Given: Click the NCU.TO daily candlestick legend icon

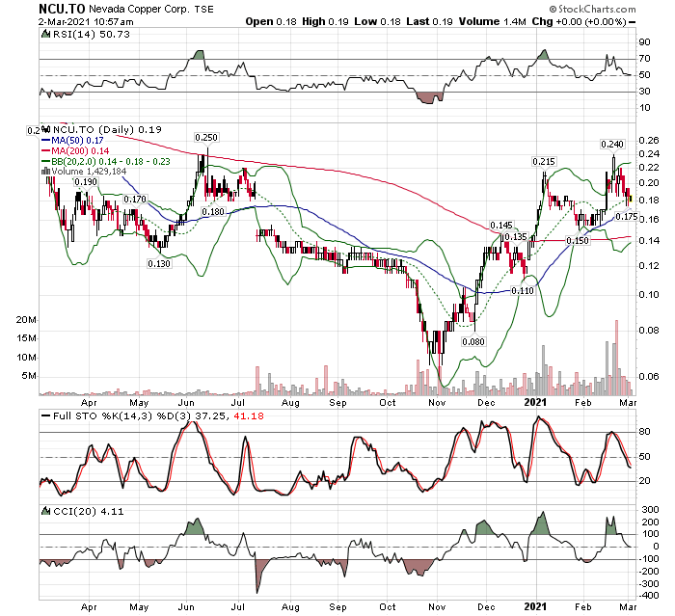Looking at the screenshot, I should pyautogui.click(x=47, y=129).
